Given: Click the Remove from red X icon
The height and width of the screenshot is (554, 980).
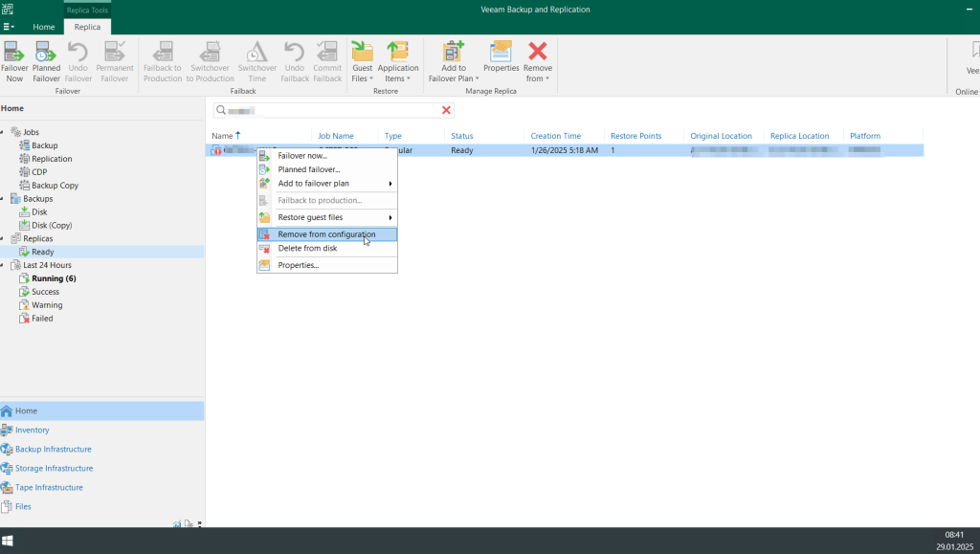Looking at the screenshot, I should 538,54.
